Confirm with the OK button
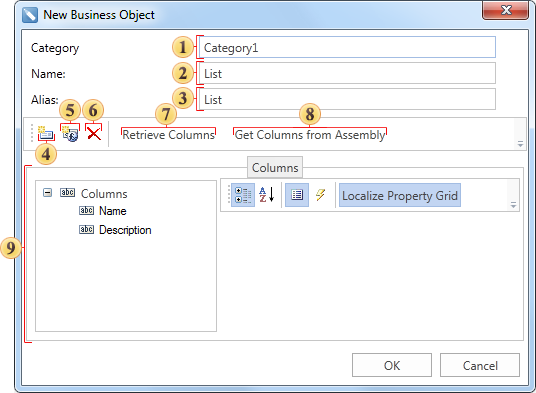 pyautogui.click(x=392, y=365)
